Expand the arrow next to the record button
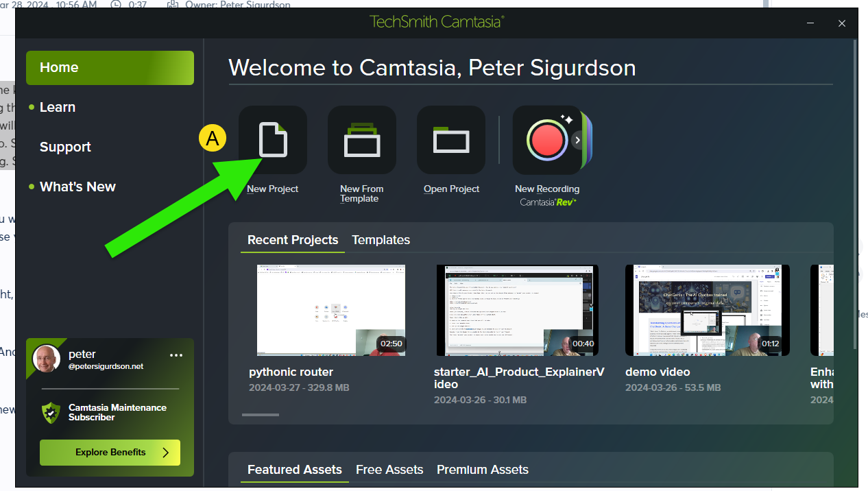Screen dimensions: 868x491 [577, 140]
